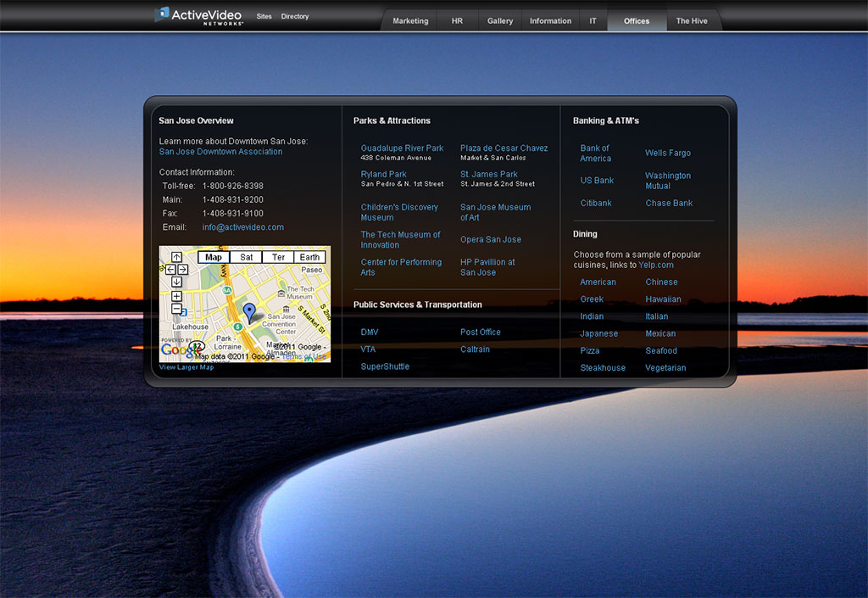Open San Jose Downtown Association link

pyautogui.click(x=220, y=152)
